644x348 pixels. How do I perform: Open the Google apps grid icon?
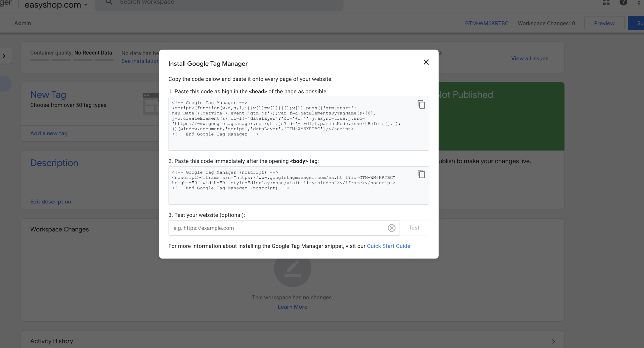606,2
